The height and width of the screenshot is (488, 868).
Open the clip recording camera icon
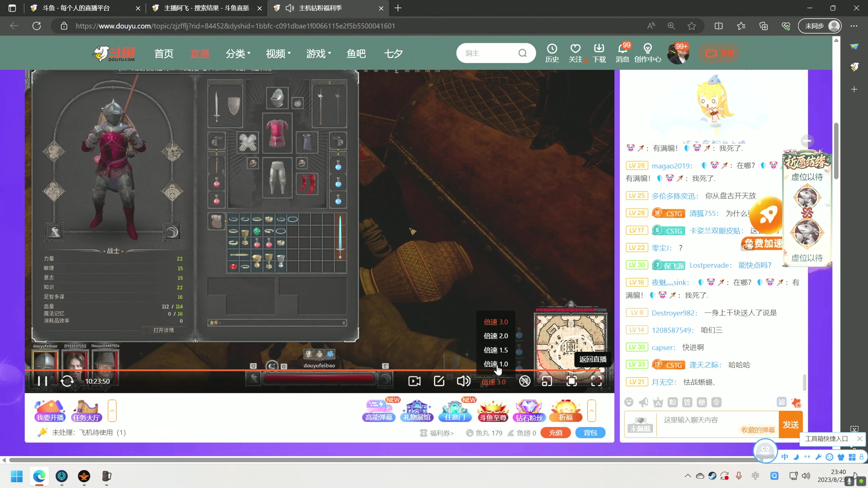click(x=414, y=381)
